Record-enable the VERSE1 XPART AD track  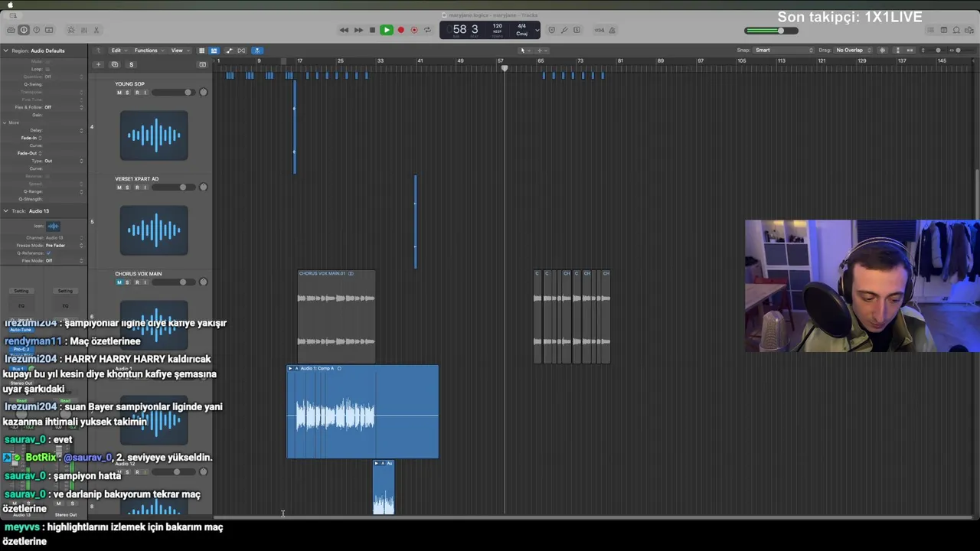pyautogui.click(x=136, y=187)
